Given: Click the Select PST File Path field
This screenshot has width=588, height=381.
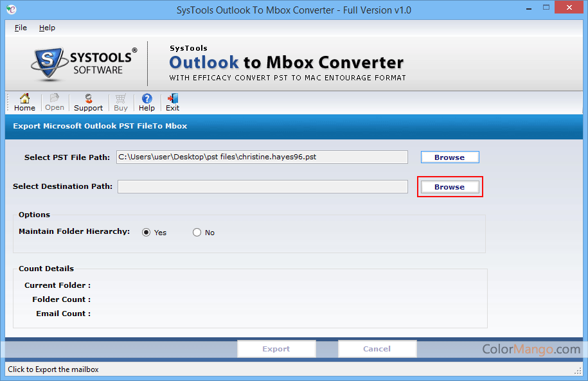Looking at the screenshot, I should 262,157.
